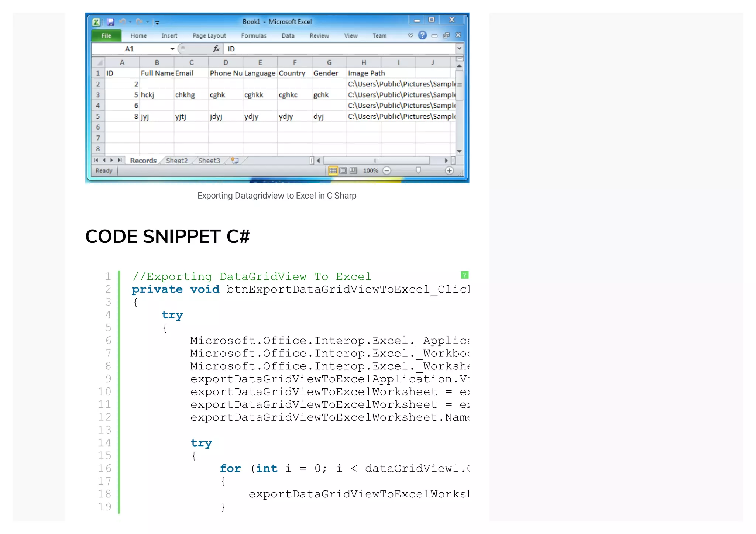756x534 pixels.
Task: Click the Name Box showing A1
Action: coord(130,49)
